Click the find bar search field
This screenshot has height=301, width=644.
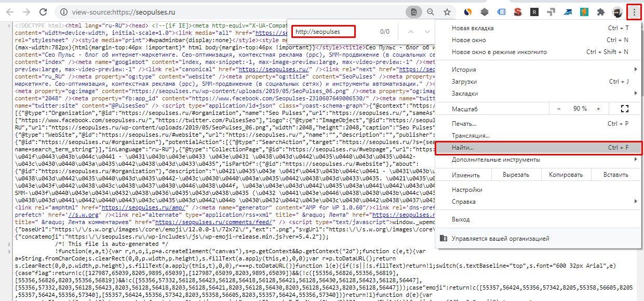click(x=323, y=32)
